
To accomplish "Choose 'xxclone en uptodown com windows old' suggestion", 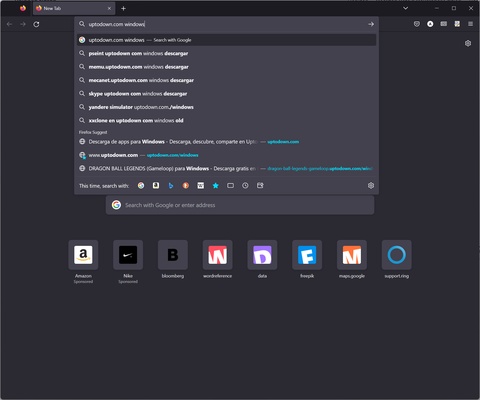I will [x=226, y=120].
